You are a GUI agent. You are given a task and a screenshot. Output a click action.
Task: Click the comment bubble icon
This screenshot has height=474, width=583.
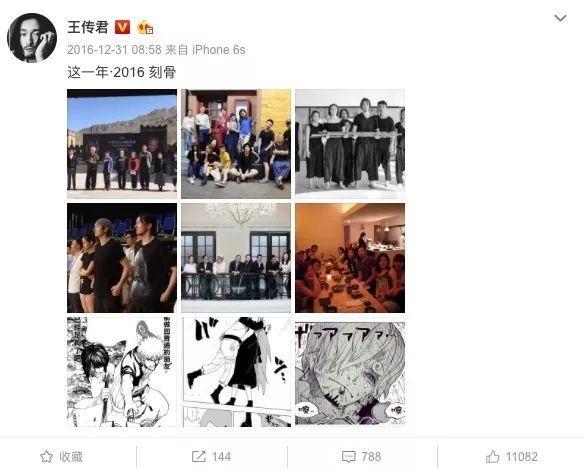coord(348,457)
